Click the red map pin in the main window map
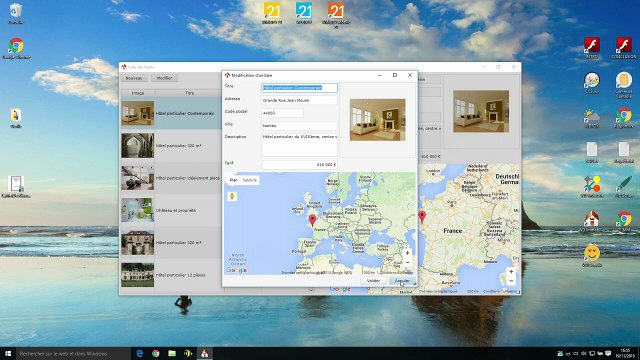The width and height of the screenshot is (640, 360). pos(422,216)
